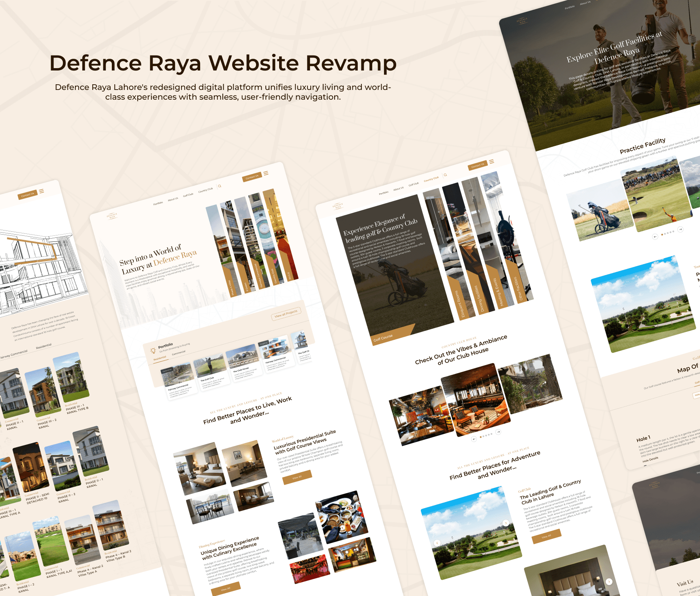Click Defence Raya logo on home page

click(112, 216)
